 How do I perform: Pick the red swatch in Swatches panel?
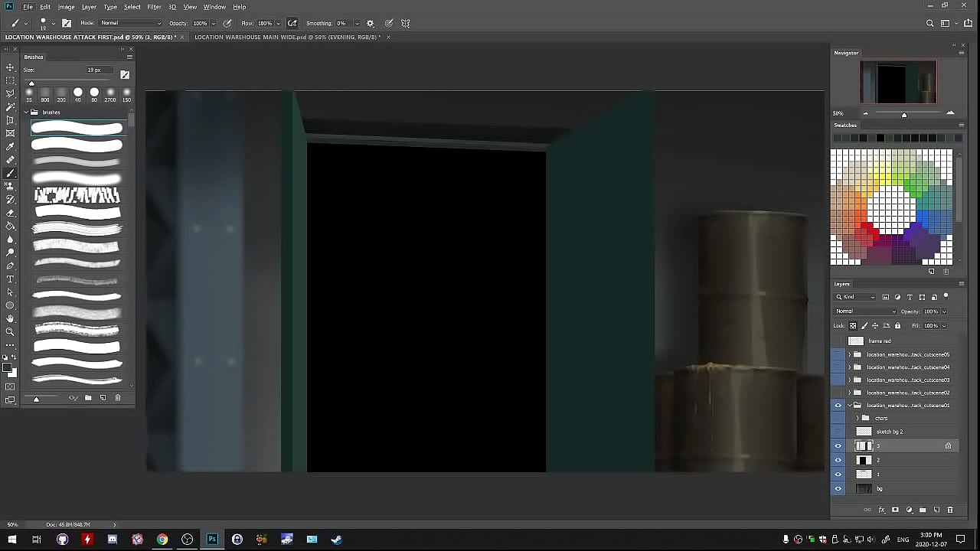864,227
